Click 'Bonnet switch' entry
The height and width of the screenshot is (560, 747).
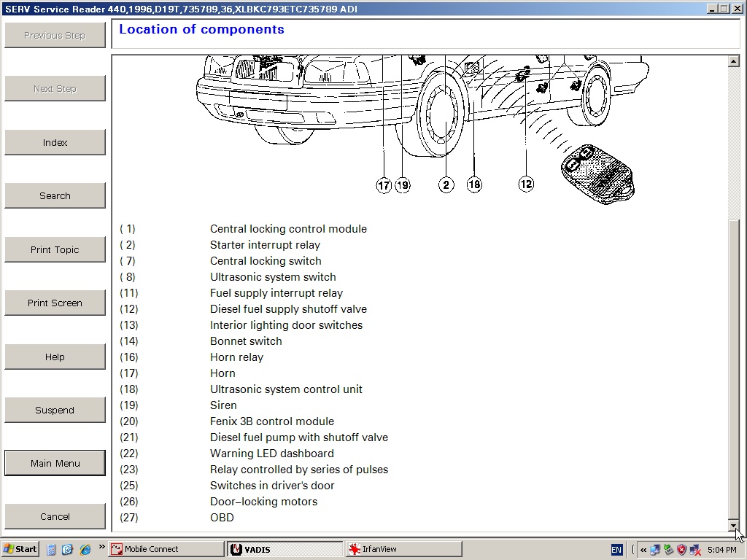pos(246,341)
